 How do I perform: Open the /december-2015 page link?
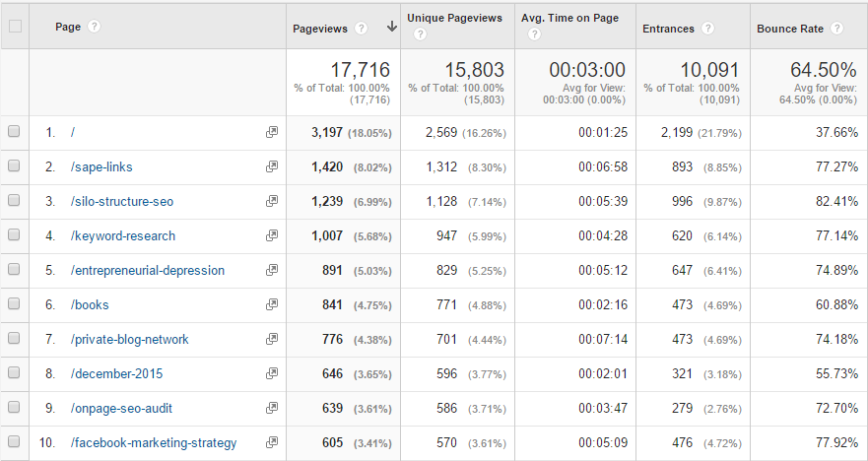pos(117,374)
